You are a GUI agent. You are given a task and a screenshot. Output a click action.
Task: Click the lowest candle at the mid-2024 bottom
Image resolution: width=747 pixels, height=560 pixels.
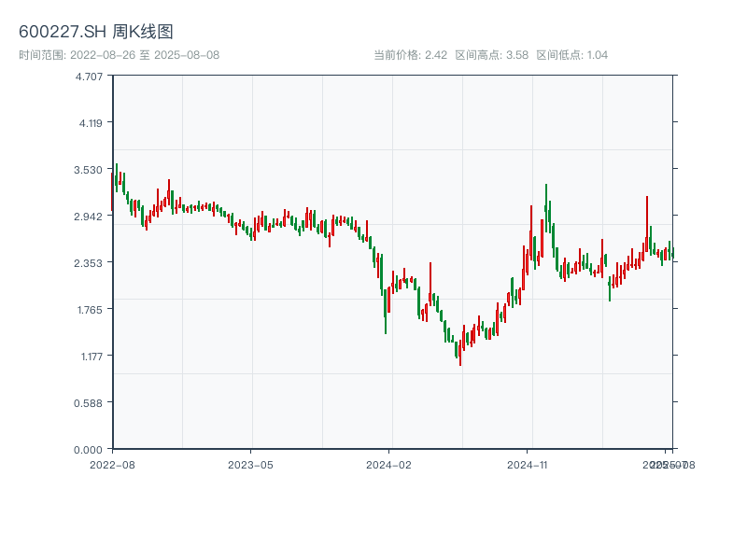tap(460, 353)
